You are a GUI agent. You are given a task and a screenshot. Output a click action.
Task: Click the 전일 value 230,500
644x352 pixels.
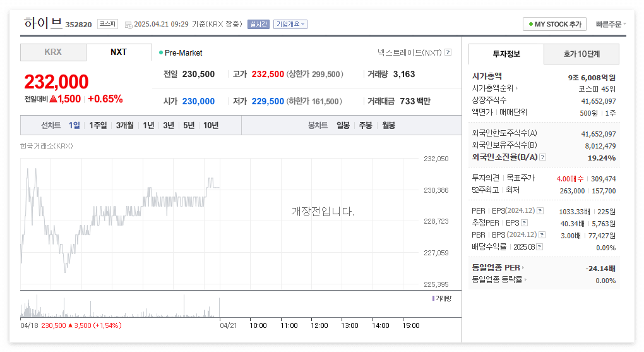(x=198, y=74)
